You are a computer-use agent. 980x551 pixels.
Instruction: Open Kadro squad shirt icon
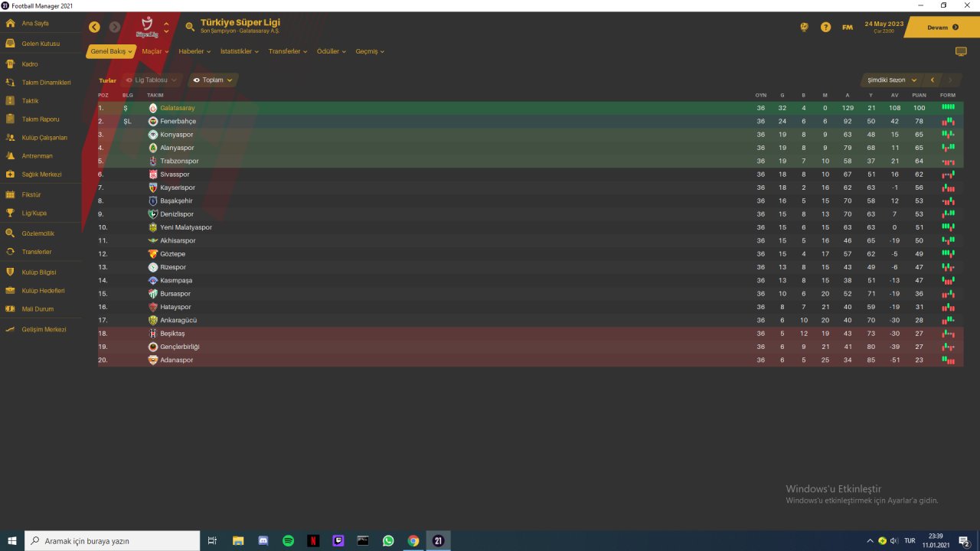click(10, 64)
